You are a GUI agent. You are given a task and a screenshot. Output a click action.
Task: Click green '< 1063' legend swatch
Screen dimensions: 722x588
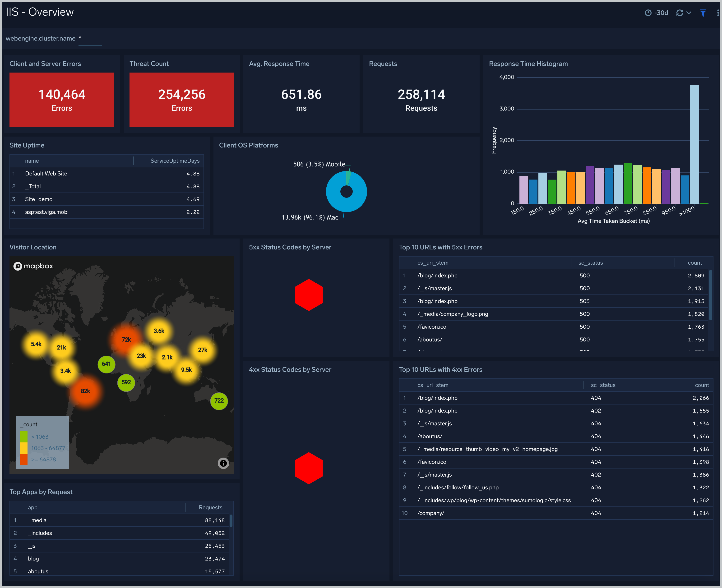pos(24,436)
